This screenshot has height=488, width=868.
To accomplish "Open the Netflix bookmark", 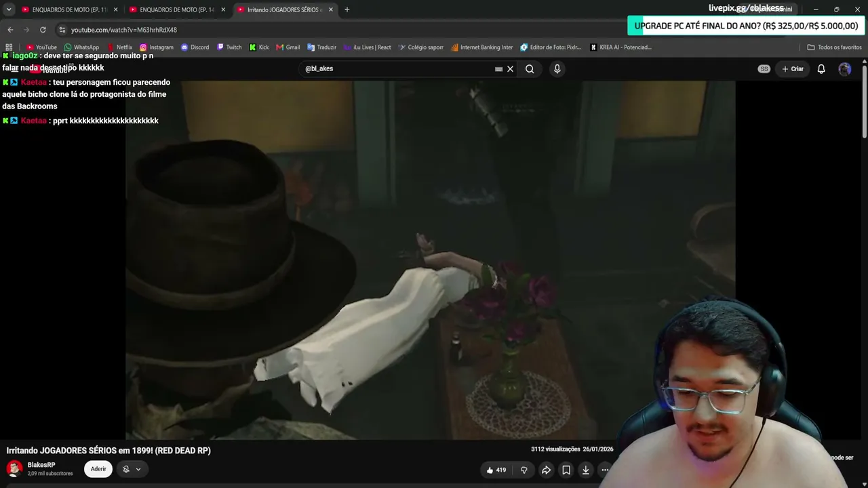I will [x=120, y=47].
